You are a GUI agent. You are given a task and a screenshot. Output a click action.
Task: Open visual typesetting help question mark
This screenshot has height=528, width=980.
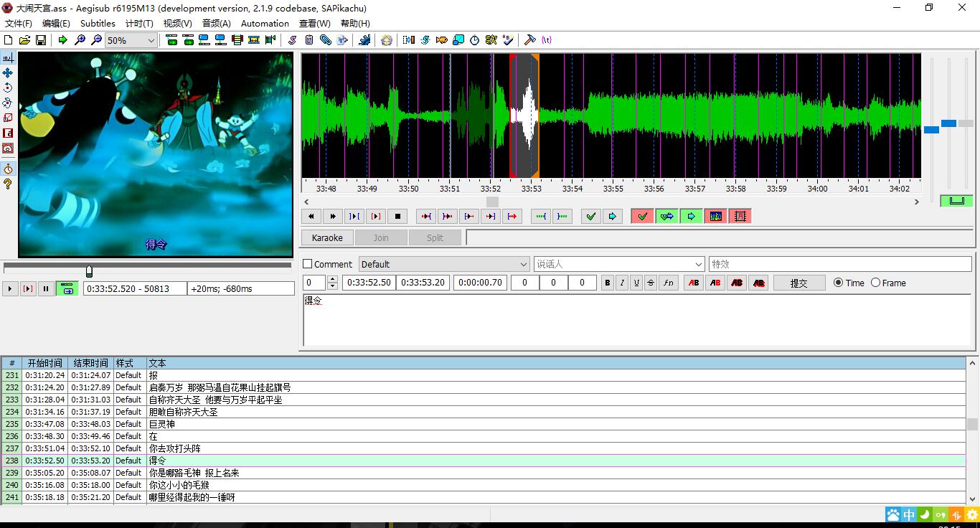tap(8, 184)
